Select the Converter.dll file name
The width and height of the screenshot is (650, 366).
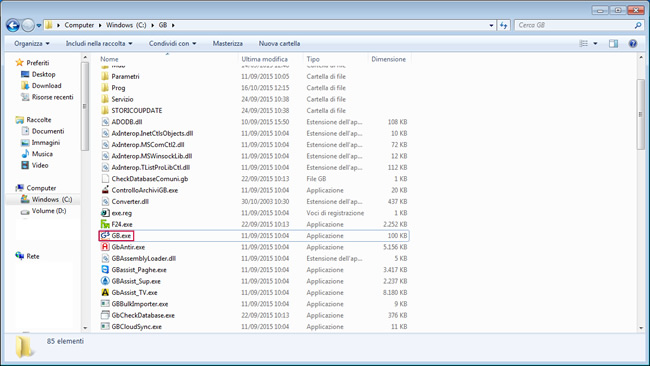coord(130,202)
